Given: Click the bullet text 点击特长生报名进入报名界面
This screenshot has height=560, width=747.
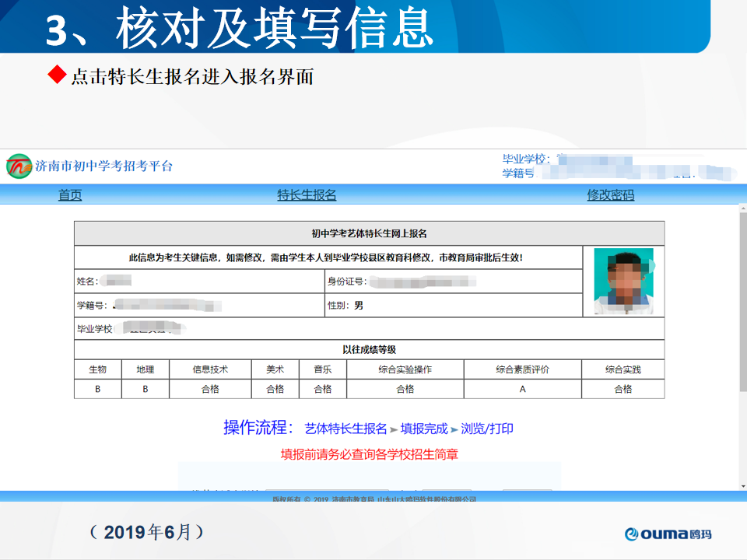Looking at the screenshot, I should [x=192, y=76].
